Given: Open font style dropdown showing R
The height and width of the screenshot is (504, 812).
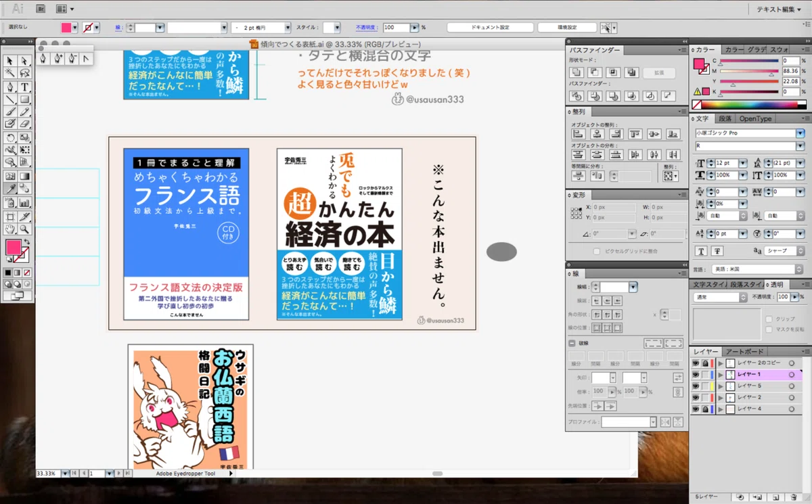Looking at the screenshot, I should 801,145.
